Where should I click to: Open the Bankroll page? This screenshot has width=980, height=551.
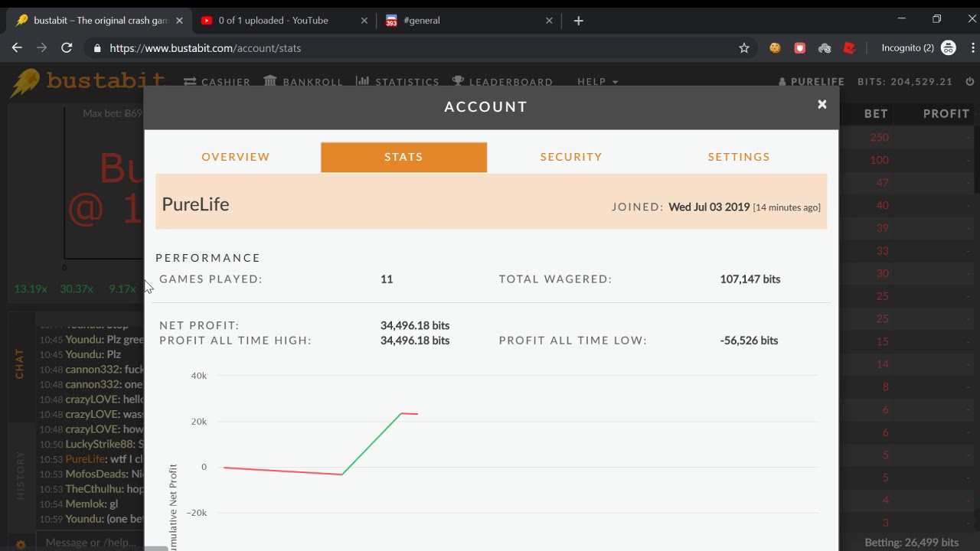[x=303, y=82]
